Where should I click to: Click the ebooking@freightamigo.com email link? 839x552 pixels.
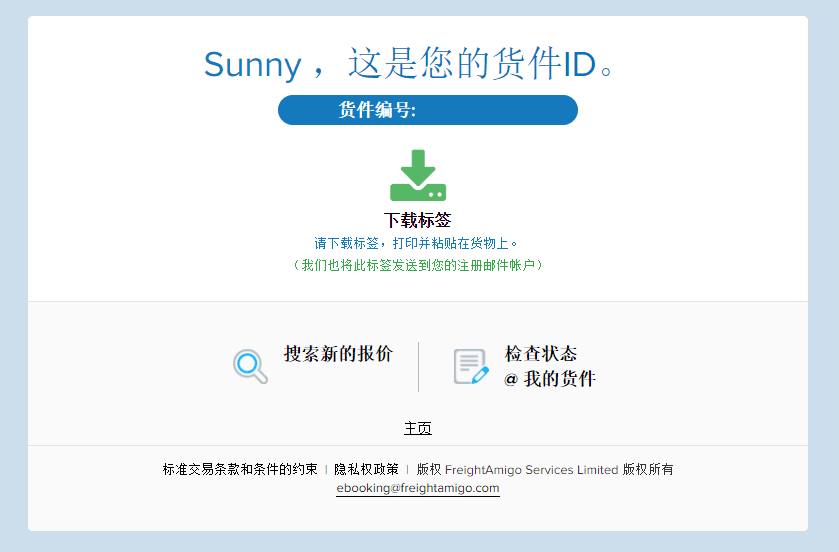[418, 488]
